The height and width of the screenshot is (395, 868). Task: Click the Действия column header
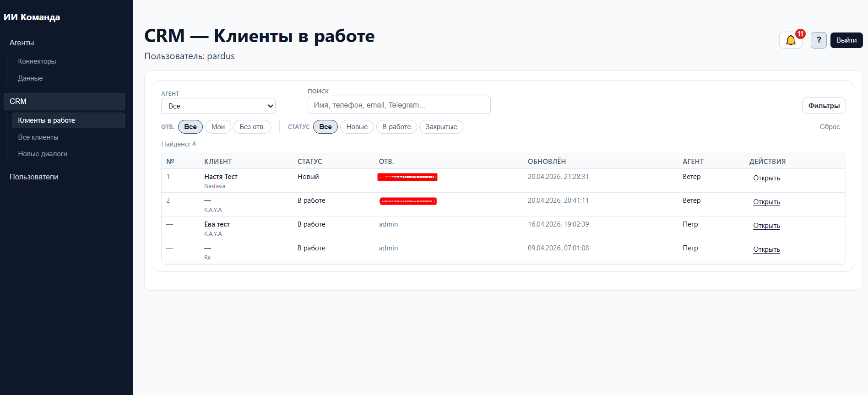coord(767,162)
